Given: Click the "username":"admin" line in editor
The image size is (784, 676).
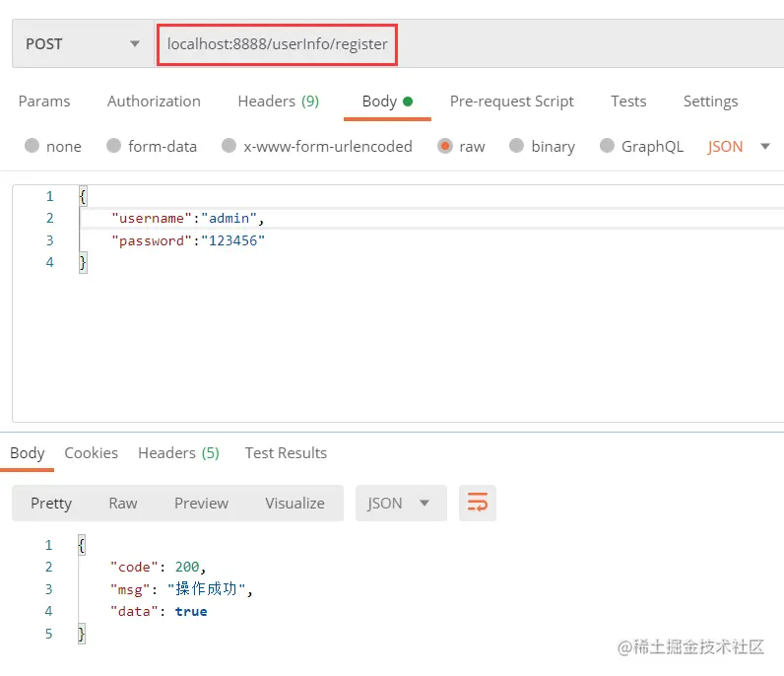Looking at the screenshot, I should [x=187, y=218].
